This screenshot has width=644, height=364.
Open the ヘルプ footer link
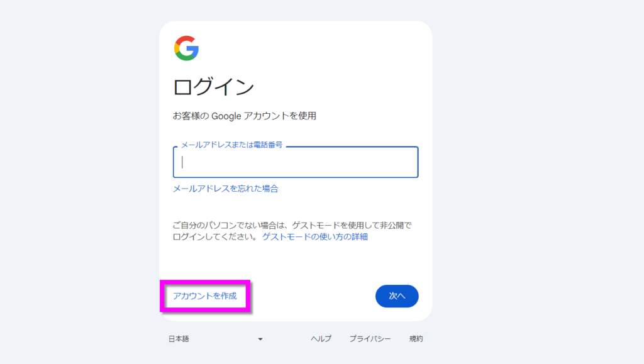pyautogui.click(x=321, y=339)
